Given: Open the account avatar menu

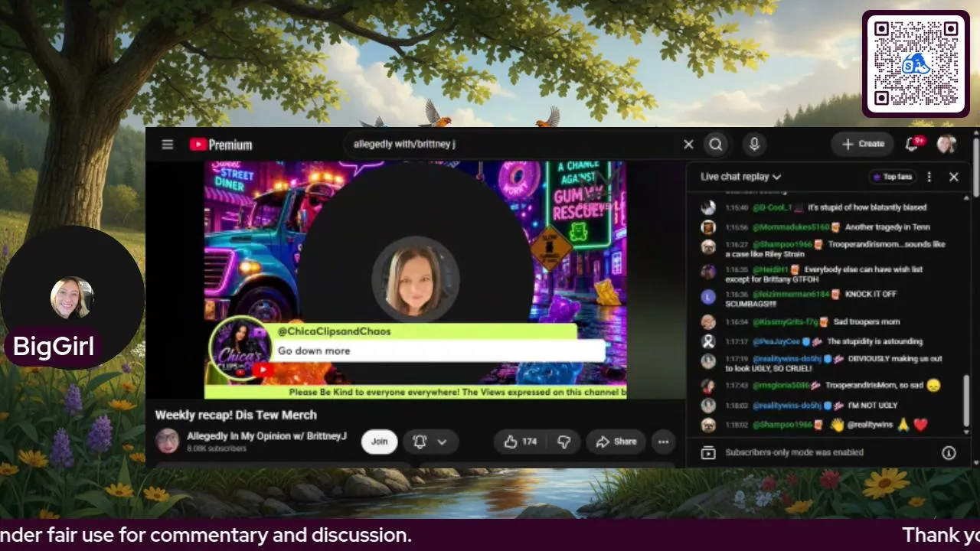Looking at the screenshot, I should 947,144.
